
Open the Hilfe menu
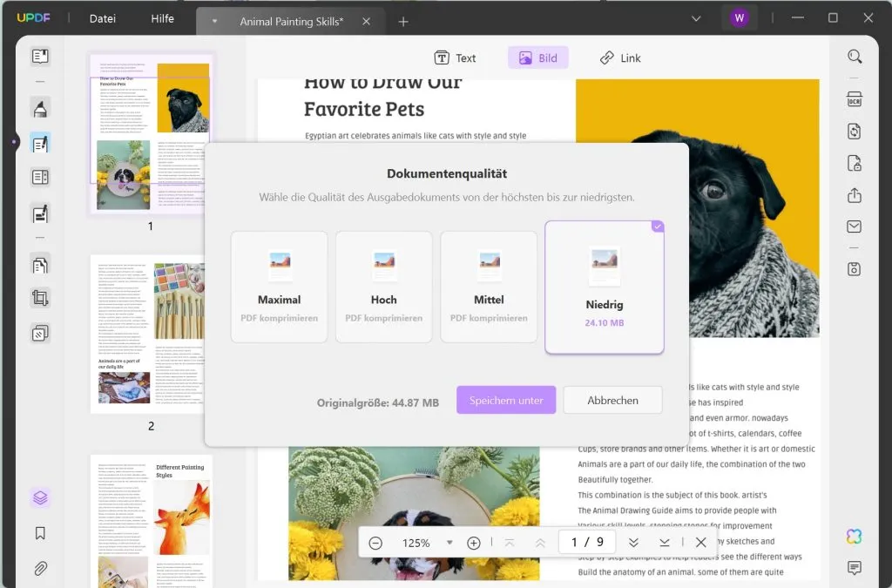162,18
